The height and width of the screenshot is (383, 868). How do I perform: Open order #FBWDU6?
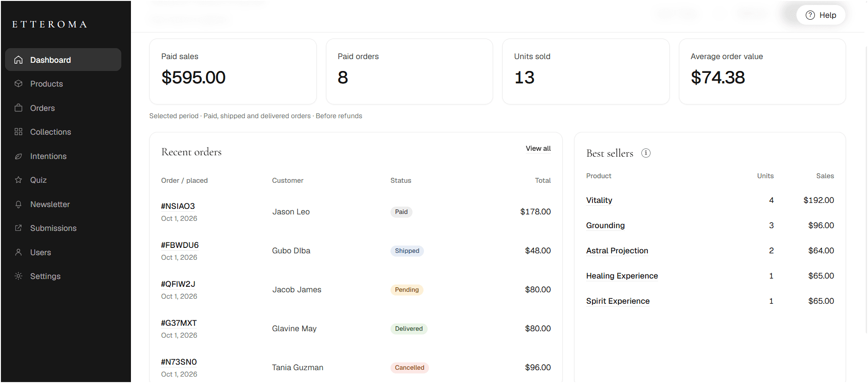pos(180,245)
